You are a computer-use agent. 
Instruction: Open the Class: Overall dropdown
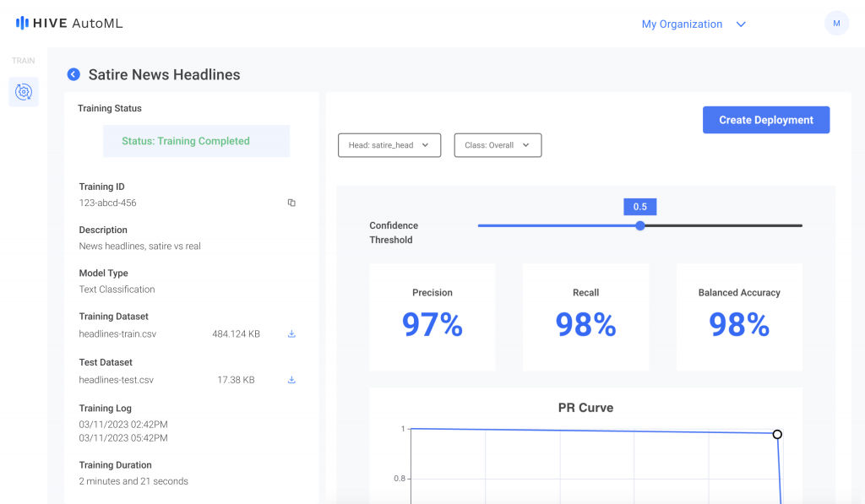(498, 145)
